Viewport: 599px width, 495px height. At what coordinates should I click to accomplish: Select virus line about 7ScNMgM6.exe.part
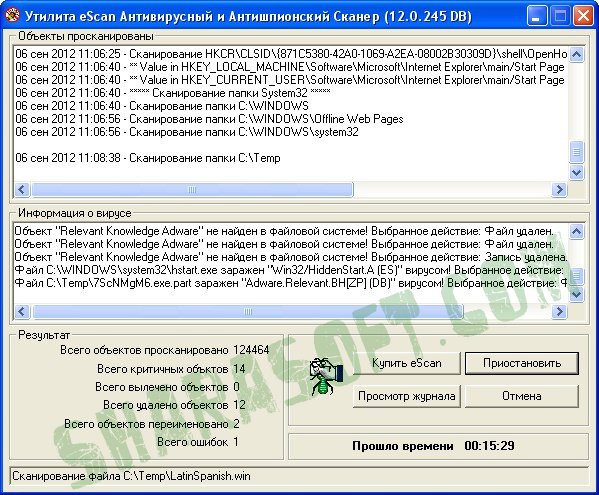[291, 283]
